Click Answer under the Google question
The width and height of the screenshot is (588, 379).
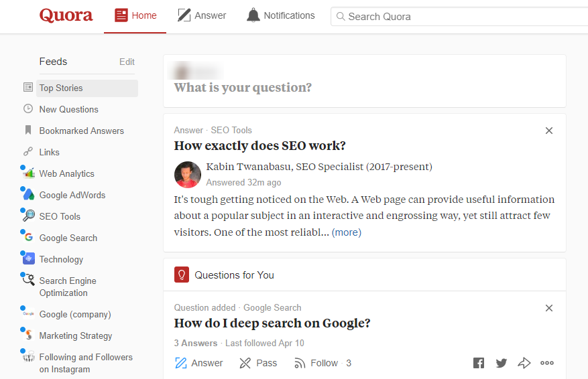point(198,363)
